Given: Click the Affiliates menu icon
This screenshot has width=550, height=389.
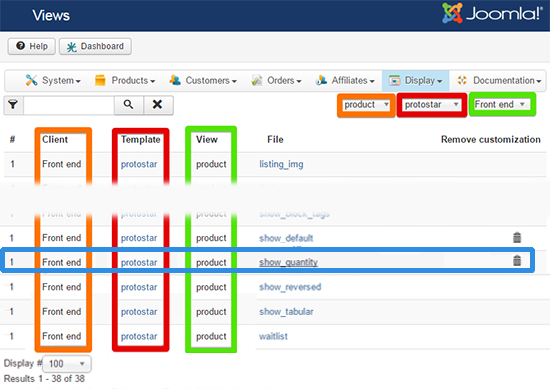Looking at the screenshot, I should [321, 80].
